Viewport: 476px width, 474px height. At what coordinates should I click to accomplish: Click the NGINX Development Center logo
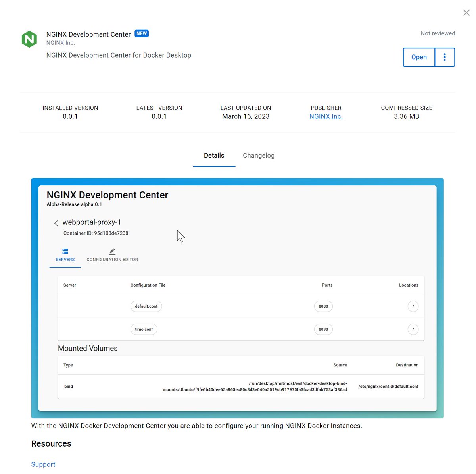point(29,39)
